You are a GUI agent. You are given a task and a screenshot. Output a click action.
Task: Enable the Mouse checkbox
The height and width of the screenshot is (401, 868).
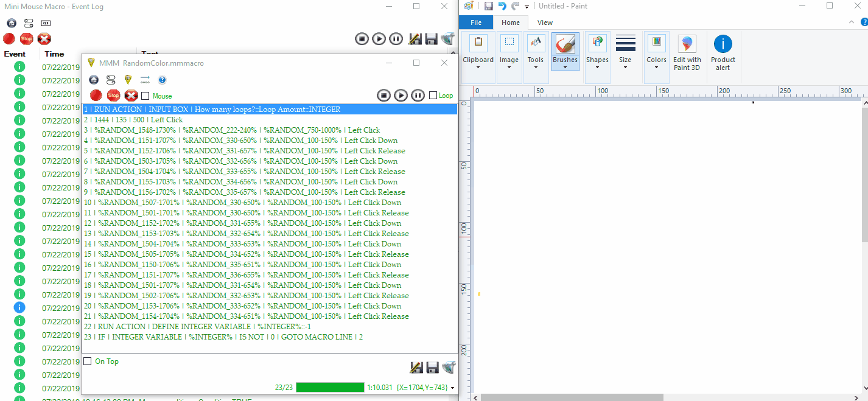point(145,96)
